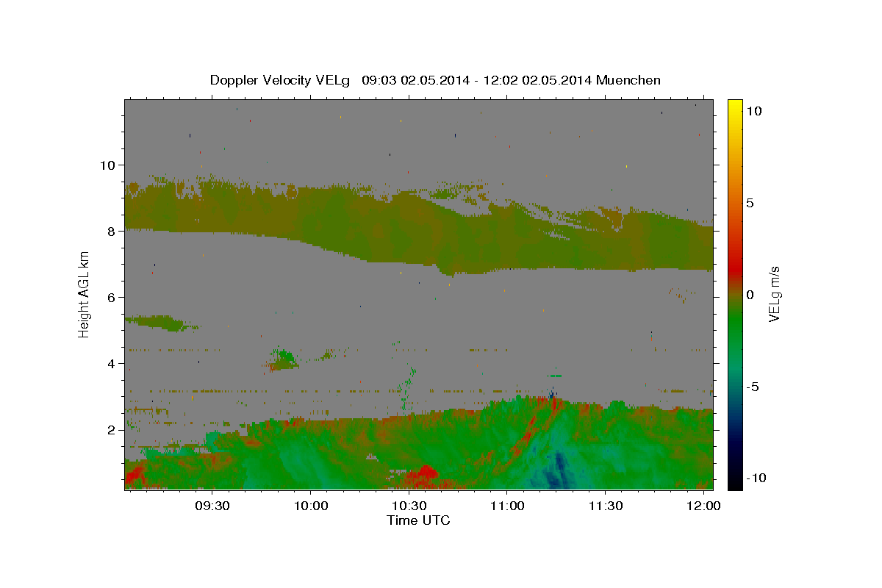
Task: Click the height tick label 6
Action: (112, 297)
